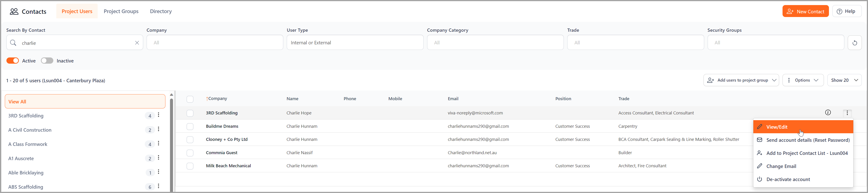This screenshot has height=193, width=868.
Task: Open info icon for Charlie Hope
Action: [828, 113]
